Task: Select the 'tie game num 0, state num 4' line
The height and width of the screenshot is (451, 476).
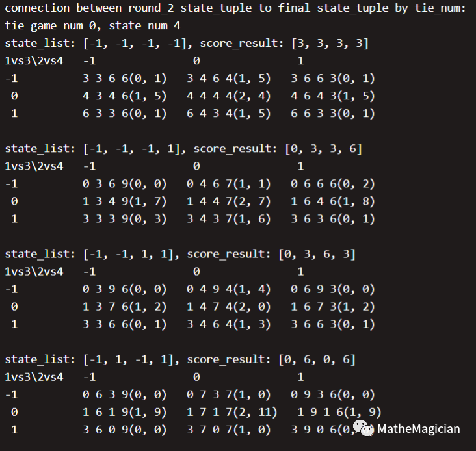Action: (92, 26)
